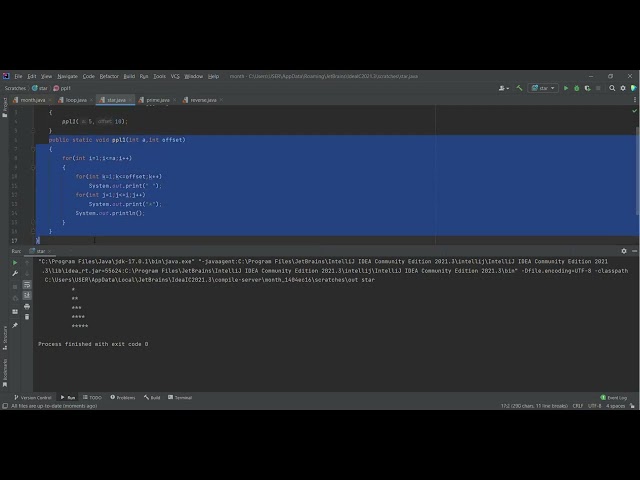
Task: Open the Project tool window sidebar button
Action: 5,108
